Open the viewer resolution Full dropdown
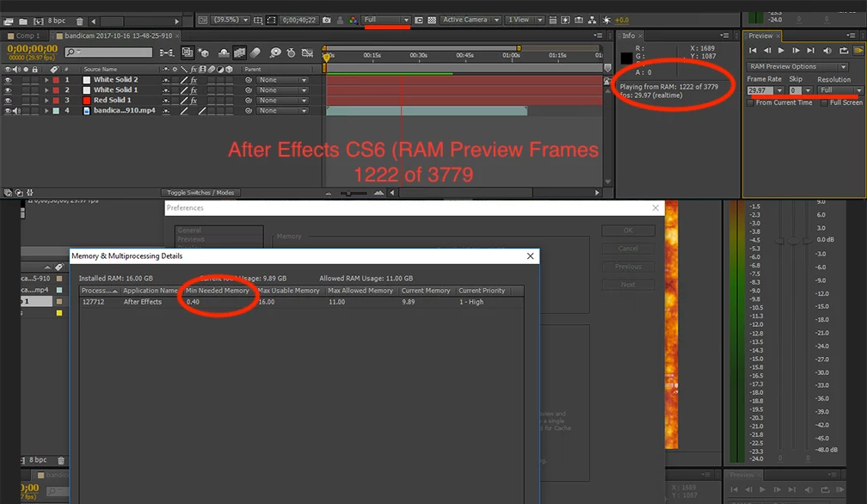This screenshot has height=504, width=867. [x=386, y=20]
